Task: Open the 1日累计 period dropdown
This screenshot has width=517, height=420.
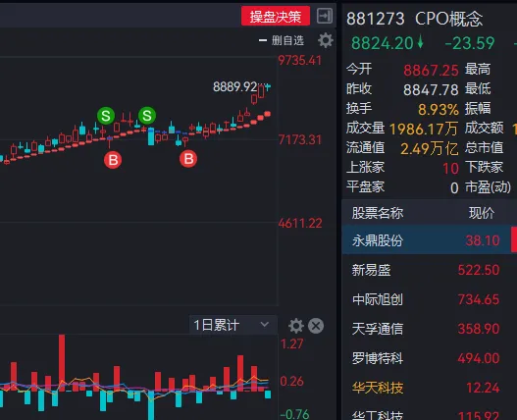Action: click(233, 325)
